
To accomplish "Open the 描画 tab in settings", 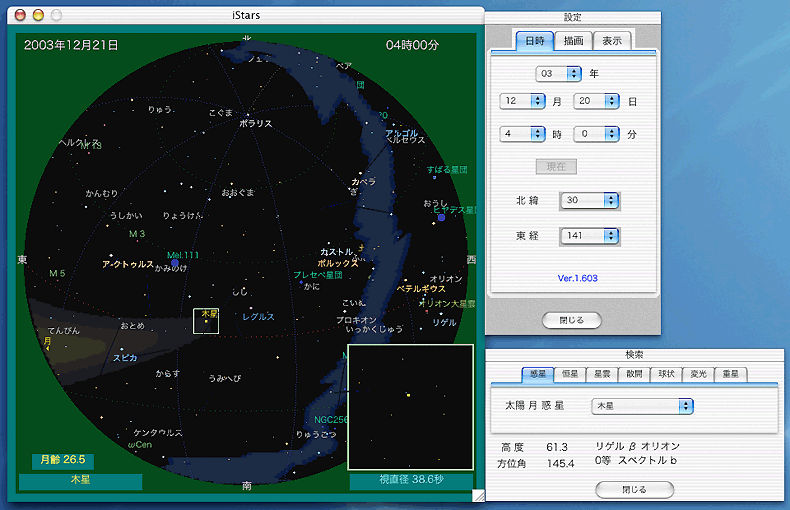I will coord(573,41).
